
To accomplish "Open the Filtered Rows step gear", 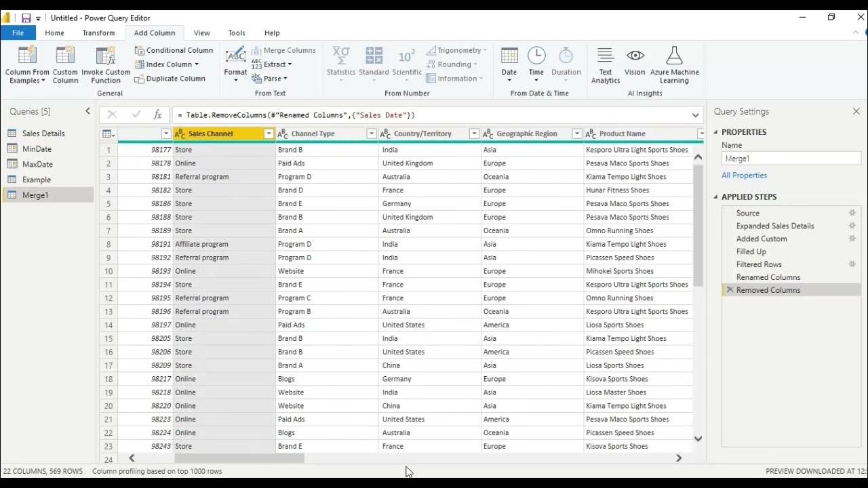I will pyautogui.click(x=852, y=264).
